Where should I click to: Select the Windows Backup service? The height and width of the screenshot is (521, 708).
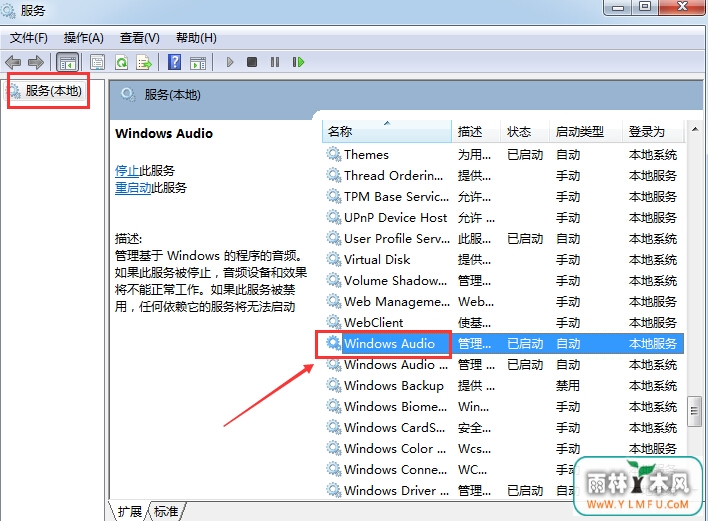(x=503, y=386)
